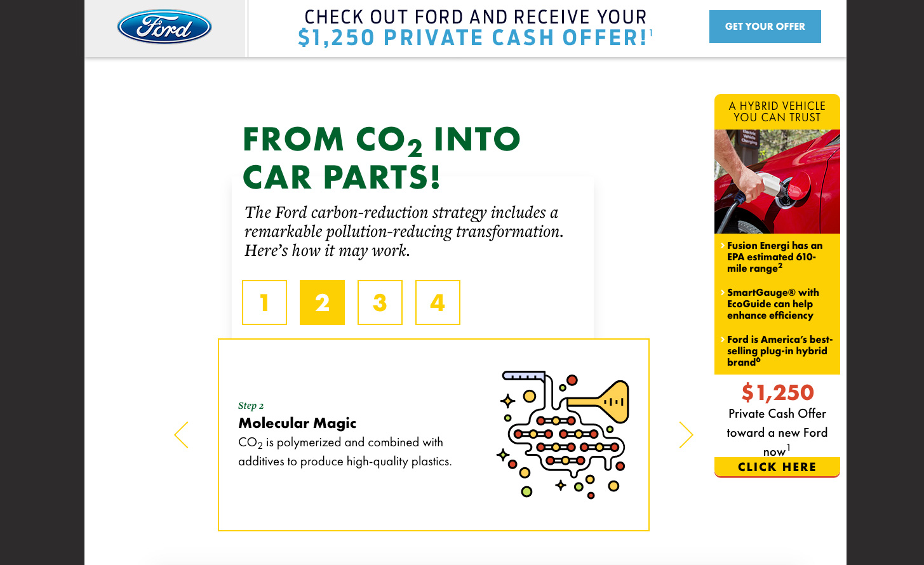Advance to next step with right arrow
The height and width of the screenshot is (565, 924).
pyautogui.click(x=686, y=435)
